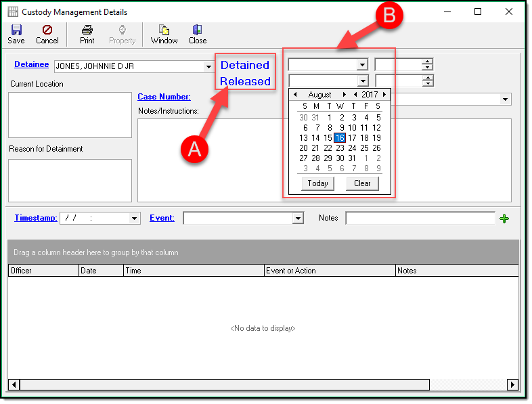
Task: Click the Close door toolbar icon
Action: [198, 34]
